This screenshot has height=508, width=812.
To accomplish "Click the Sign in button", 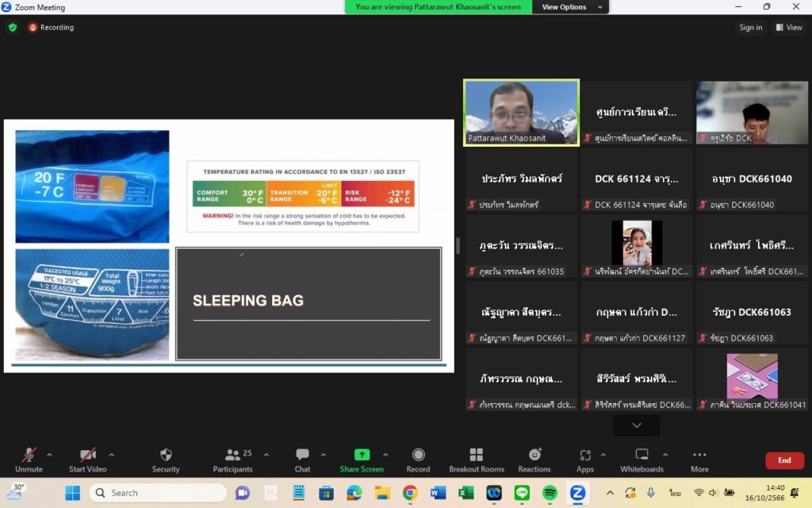I will click(750, 27).
